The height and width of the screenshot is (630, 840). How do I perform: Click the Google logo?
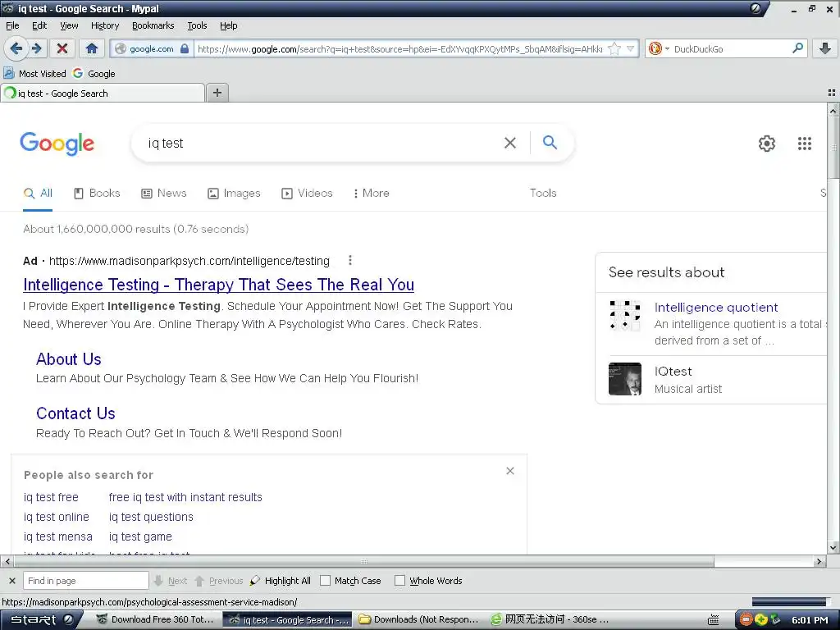pos(57,144)
